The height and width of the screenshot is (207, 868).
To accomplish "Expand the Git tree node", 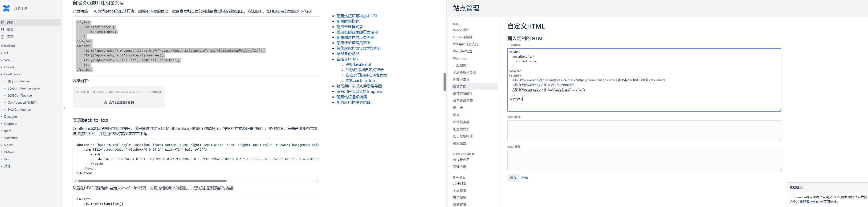I will pos(1,53).
